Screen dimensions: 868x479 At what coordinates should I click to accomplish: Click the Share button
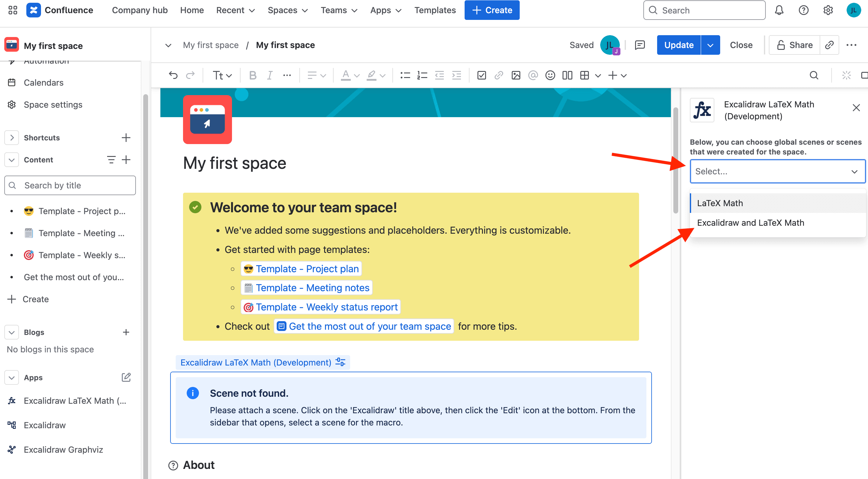click(794, 45)
